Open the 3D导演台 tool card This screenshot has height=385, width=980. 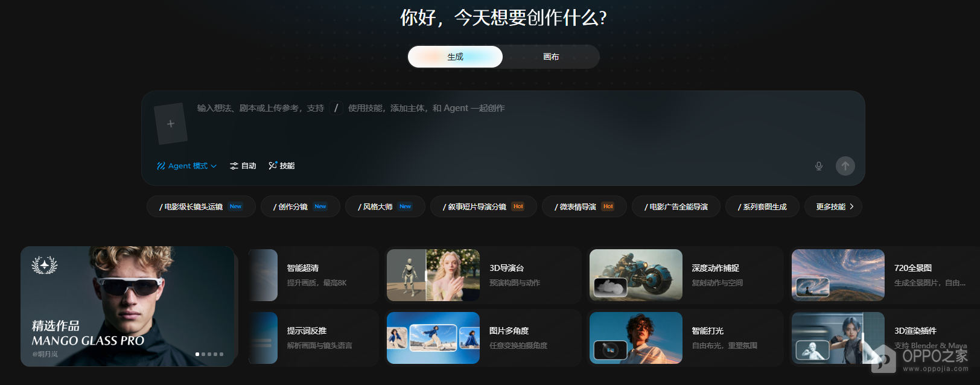[483, 275]
